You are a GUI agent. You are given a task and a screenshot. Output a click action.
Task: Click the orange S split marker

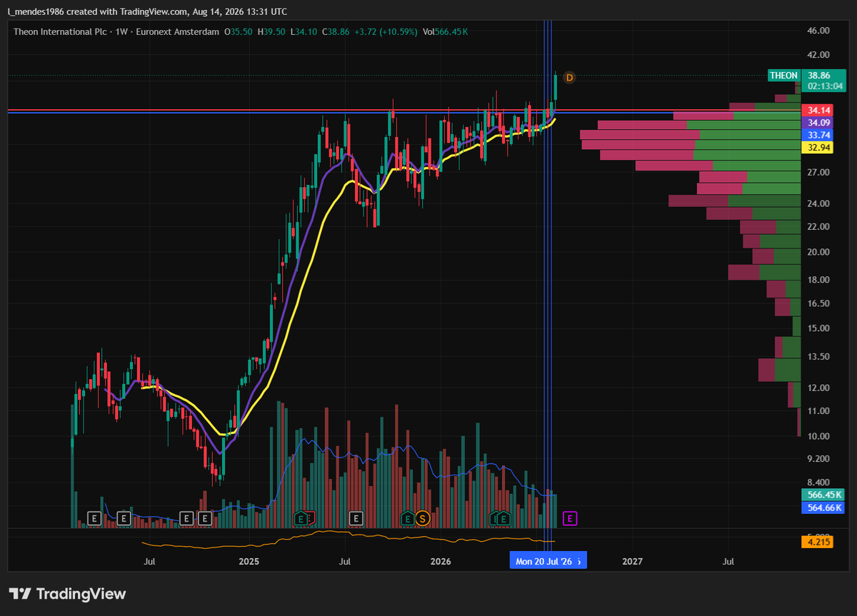(x=422, y=518)
